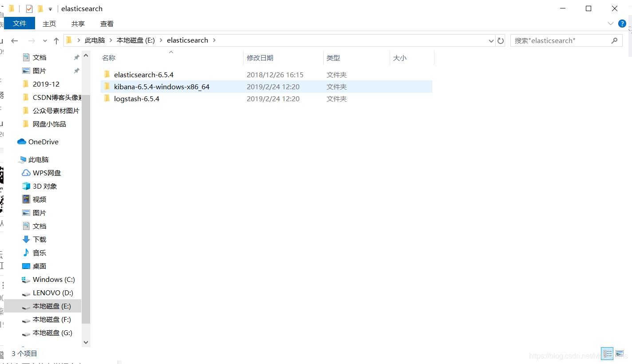Open 3D 对象 in navigation pane
This screenshot has width=632, height=364.
click(x=44, y=186)
